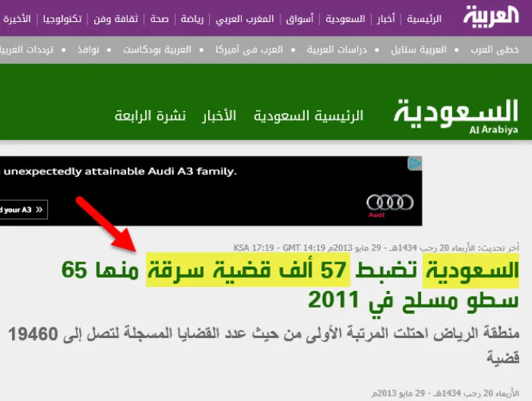Click the Al Arabiya logo in the header

pyautogui.click(x=491, y=17)
